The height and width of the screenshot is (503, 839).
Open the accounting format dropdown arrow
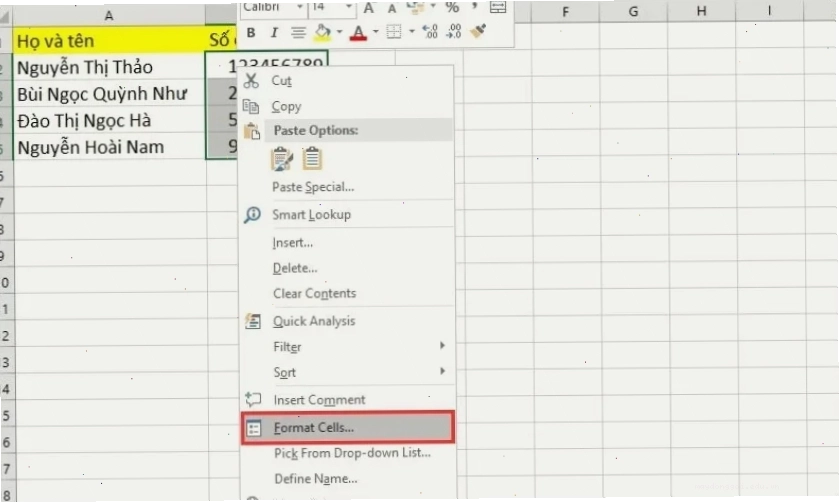pyautogui.click(x=433, y=7)
